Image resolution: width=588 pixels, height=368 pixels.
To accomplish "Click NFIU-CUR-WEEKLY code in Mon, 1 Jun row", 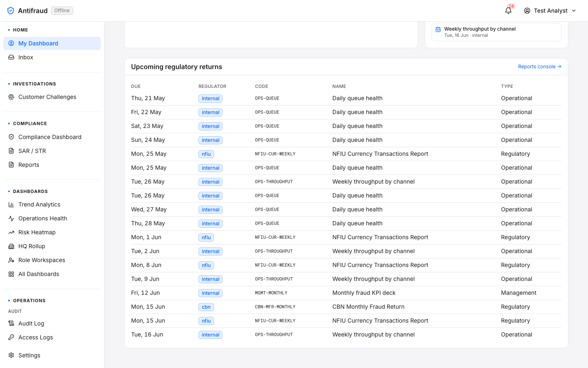I will coord(275,237).
